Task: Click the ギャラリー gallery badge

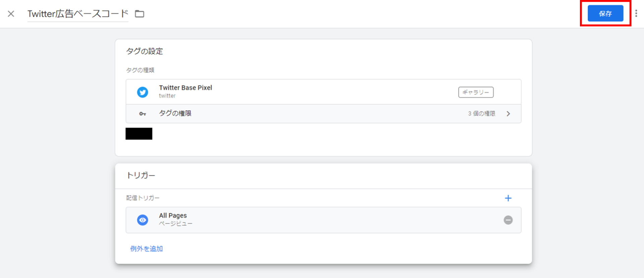Action: coord(476,92)
